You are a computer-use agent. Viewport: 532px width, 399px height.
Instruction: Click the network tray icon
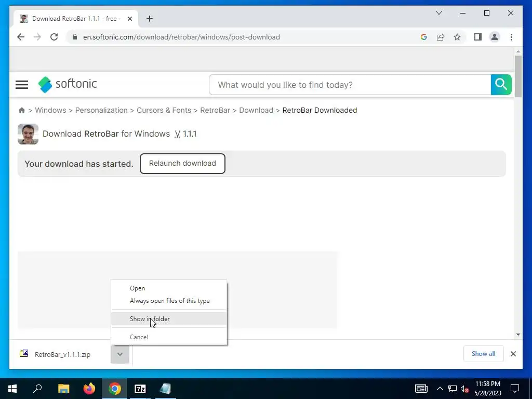453,389
